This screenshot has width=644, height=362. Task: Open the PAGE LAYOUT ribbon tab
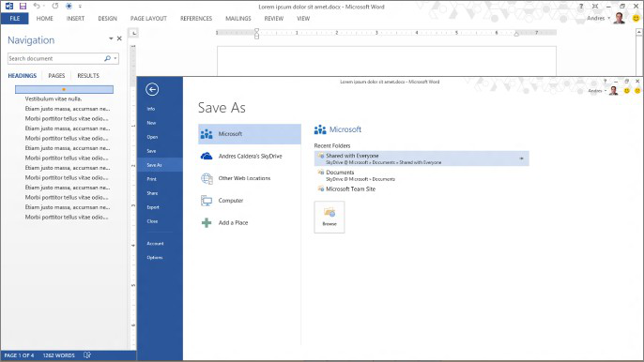point(148,19)
